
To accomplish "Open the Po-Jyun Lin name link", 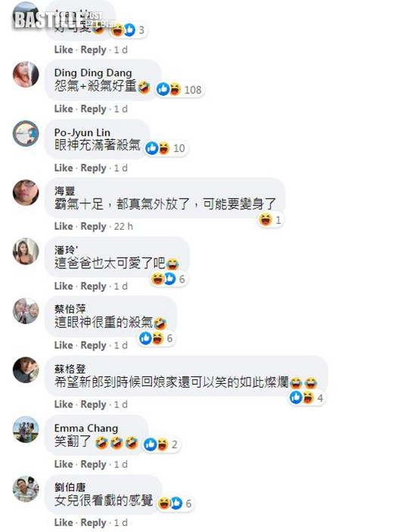I will click(82, 133).
